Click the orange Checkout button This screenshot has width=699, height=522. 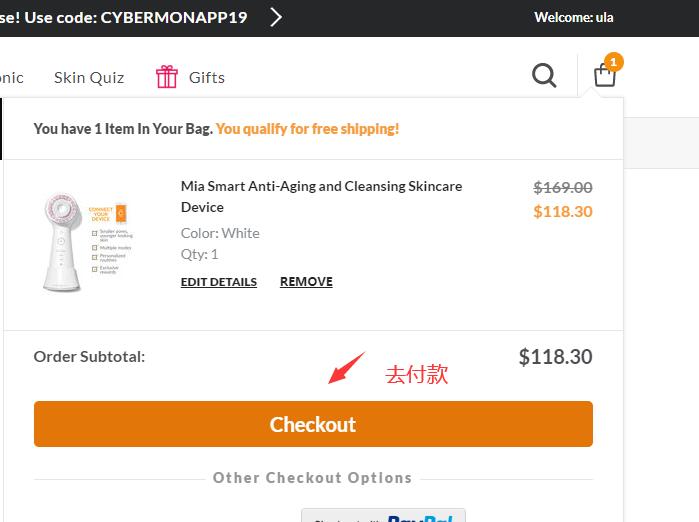313,424
